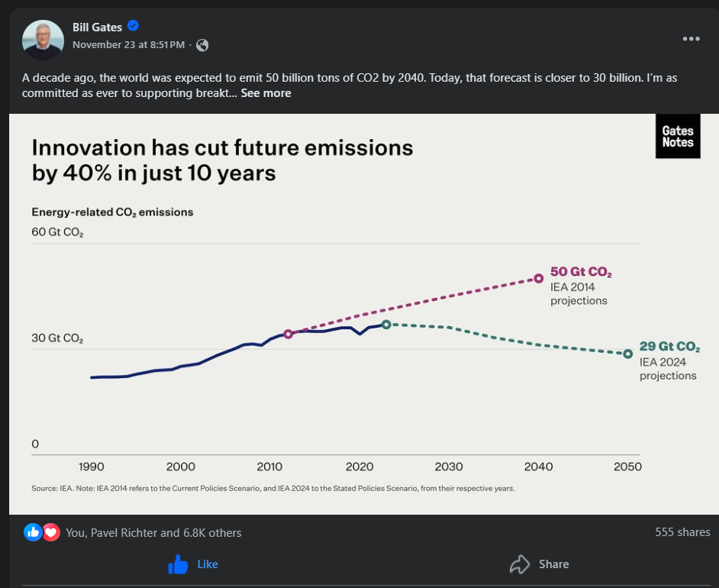Click the blue thumbs-up reaction icon
The width and height of the screenshot is (719, 588).
[33, 532]
